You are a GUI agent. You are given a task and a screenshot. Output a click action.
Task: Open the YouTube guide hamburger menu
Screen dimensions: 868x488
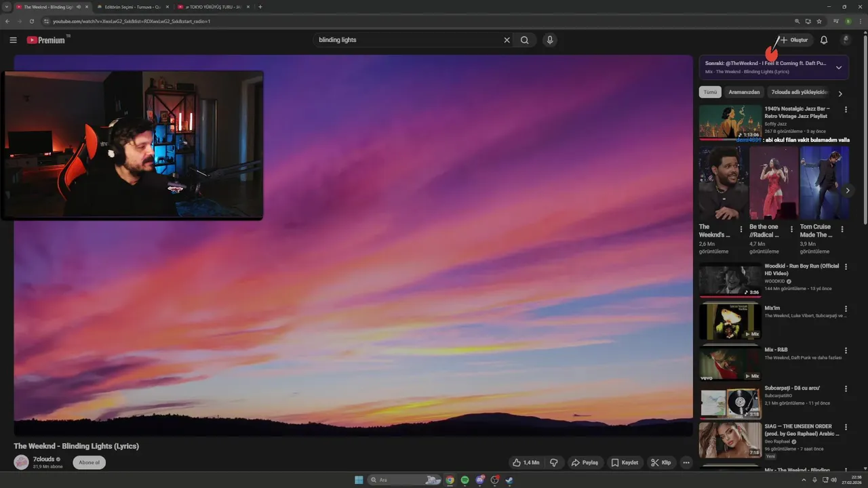click(13, 40)
